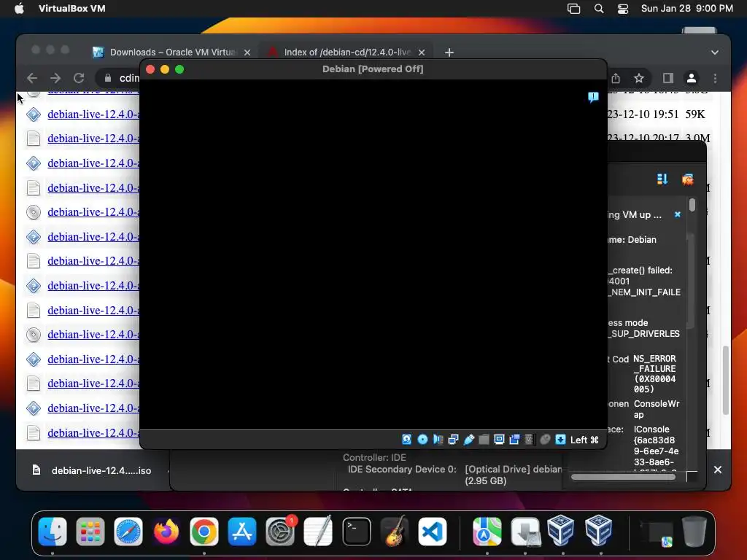
Task: Go forward in Chrome browser
Action: (55, 78)
